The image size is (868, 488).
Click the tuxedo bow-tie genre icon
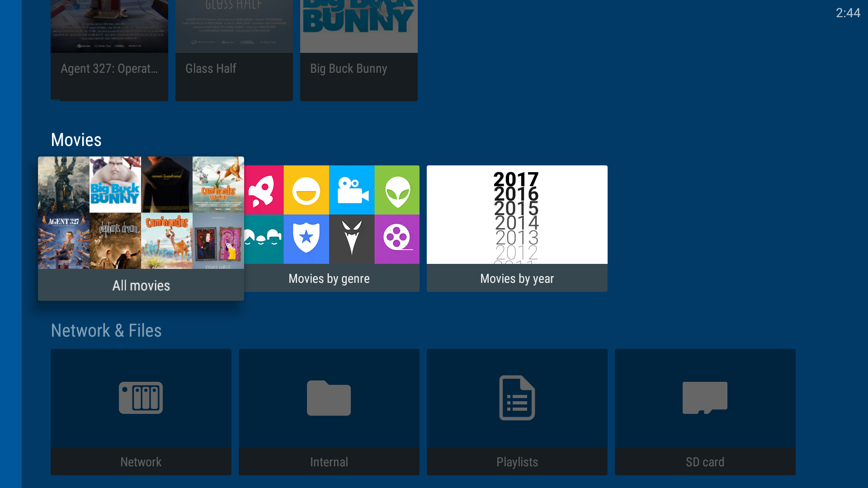[352, 239]
